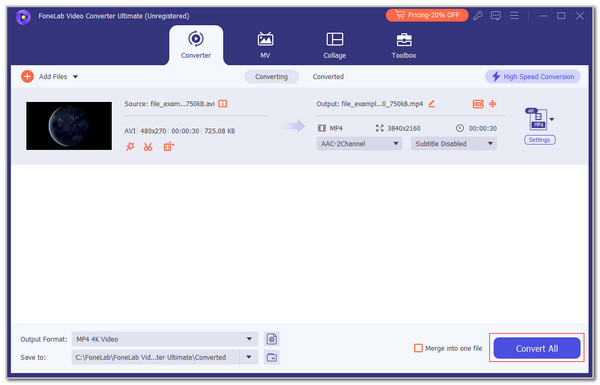This screenshot has height=385, width=600.
Task: Click the Convert All button
Action: (x=536, y=348)
